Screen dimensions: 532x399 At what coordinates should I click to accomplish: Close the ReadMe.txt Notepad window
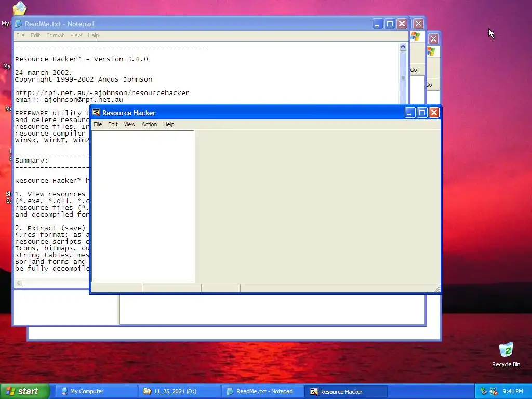[402, 24]
